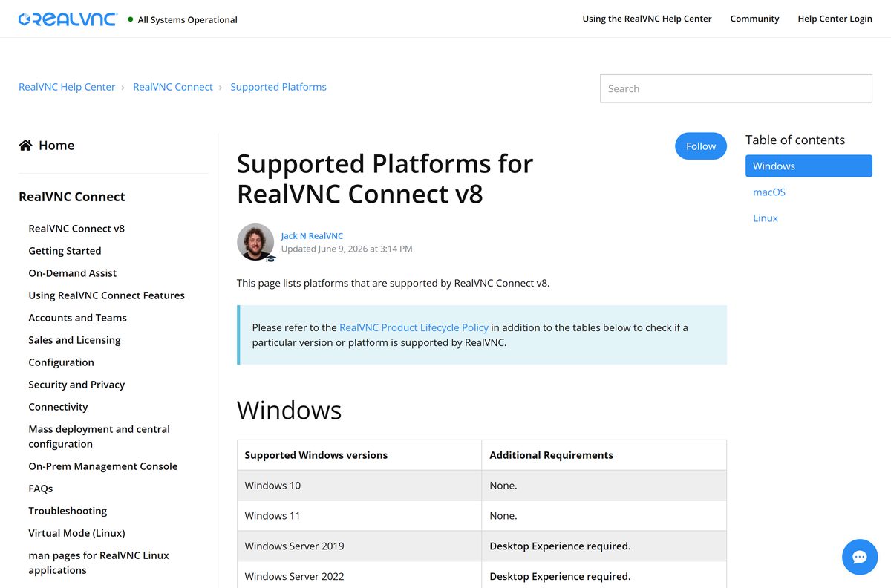Go to Supported Platforms breadcrumb
The height and width of the screenshot is (588, 891).
pos(278,87)
